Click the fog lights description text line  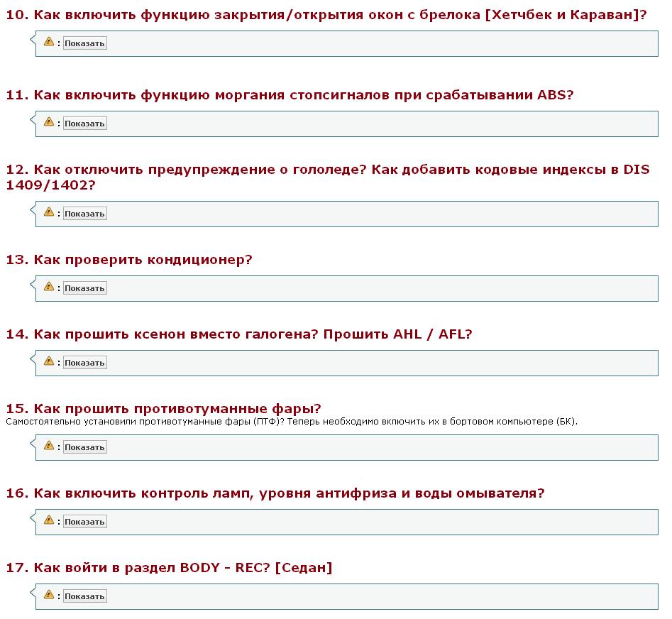tap(292, 422)
